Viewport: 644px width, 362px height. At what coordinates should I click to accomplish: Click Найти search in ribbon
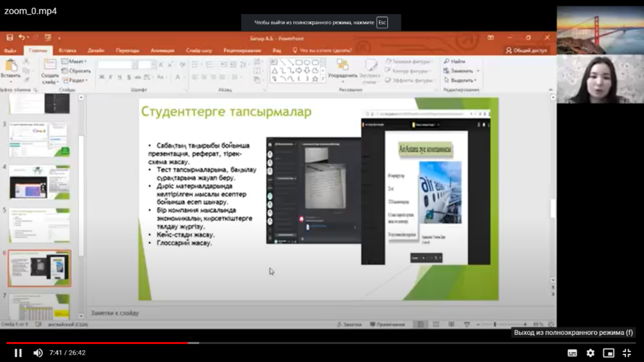coord(454,62)
